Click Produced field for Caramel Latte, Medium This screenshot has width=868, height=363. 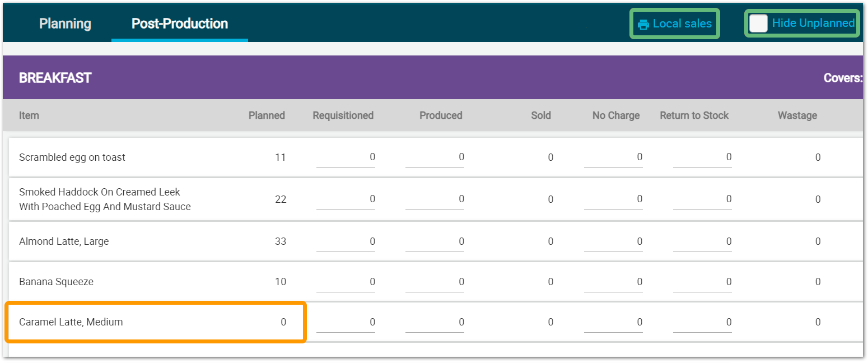coord(435,322)
